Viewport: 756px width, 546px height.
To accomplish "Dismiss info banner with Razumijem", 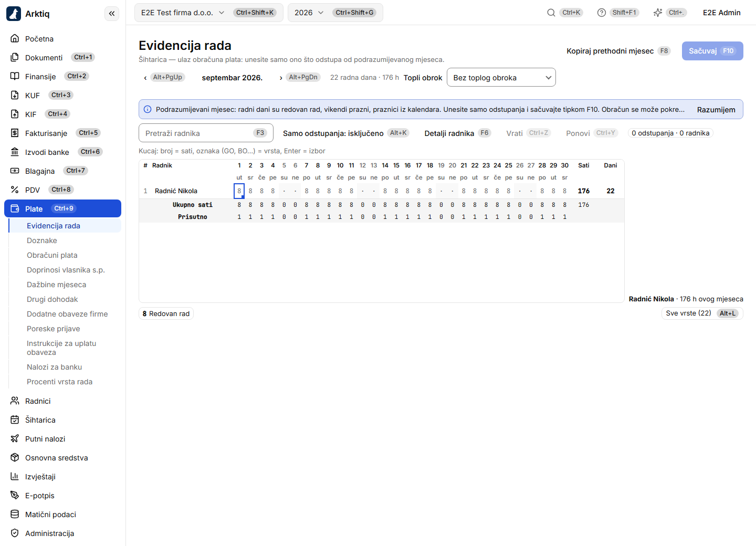I will click(716, 110).
